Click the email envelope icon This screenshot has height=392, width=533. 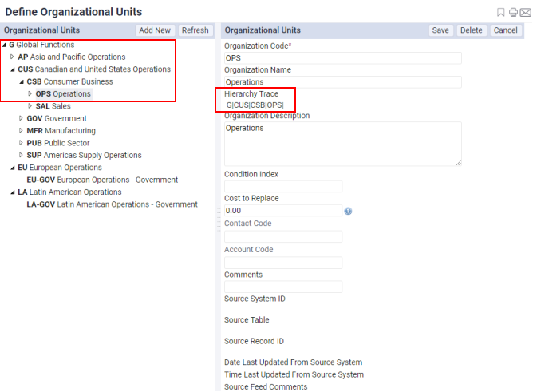click(x=525, y=13)
